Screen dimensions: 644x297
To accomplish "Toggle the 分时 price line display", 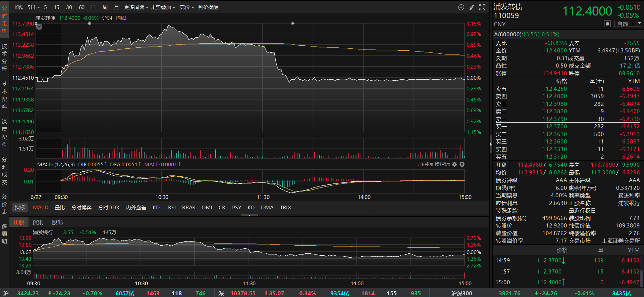I will [x=107, y=18].
